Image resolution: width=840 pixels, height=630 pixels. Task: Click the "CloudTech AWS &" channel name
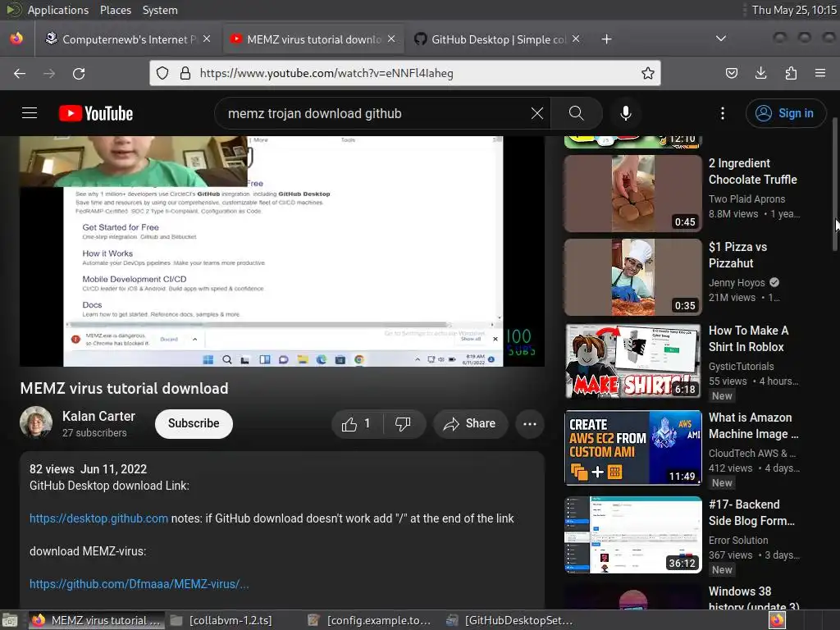click(752, 453)
